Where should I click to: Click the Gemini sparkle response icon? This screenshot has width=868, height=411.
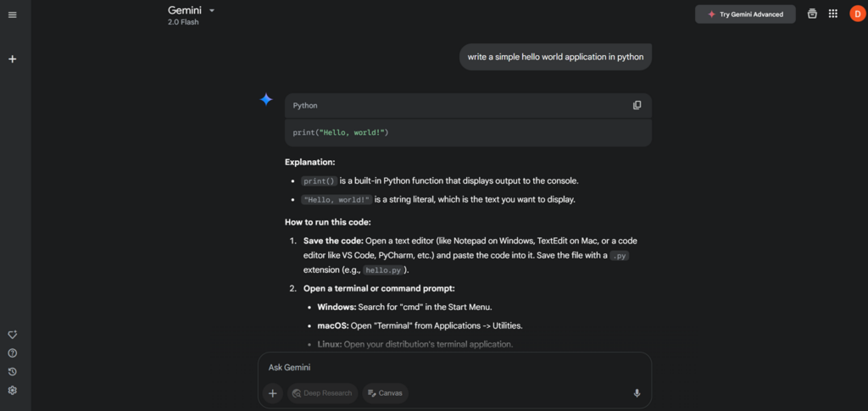pyautogui.click(x=266, y=99)
